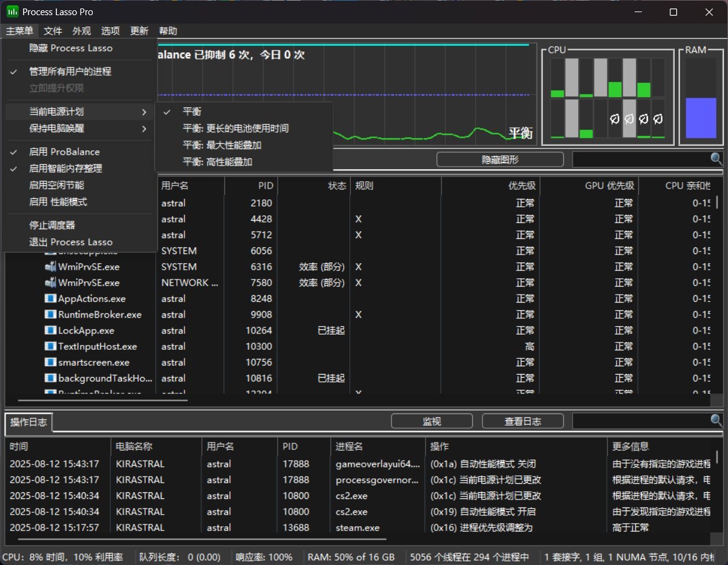This screenshot has width=728, height=565.
Task: Click the RAM: 50% of 16 GB status entry
Action: point(351,557)
